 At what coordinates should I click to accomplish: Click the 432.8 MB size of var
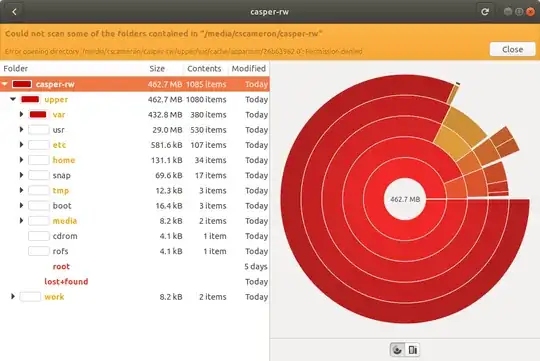click(165, 115)
